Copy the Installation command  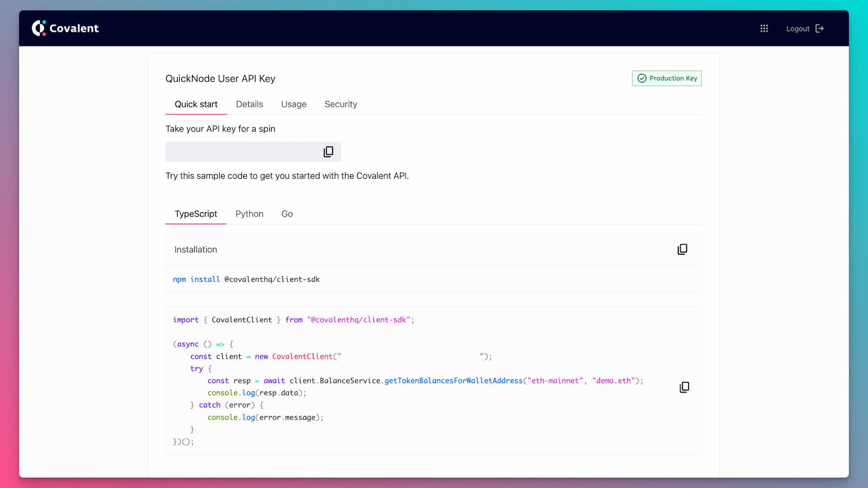point(682,249)
